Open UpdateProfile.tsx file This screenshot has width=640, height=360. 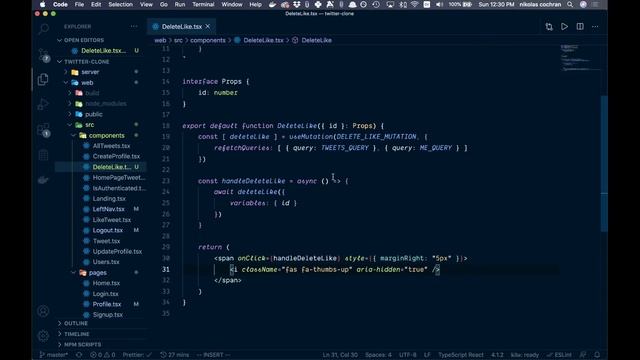point(117,251)
